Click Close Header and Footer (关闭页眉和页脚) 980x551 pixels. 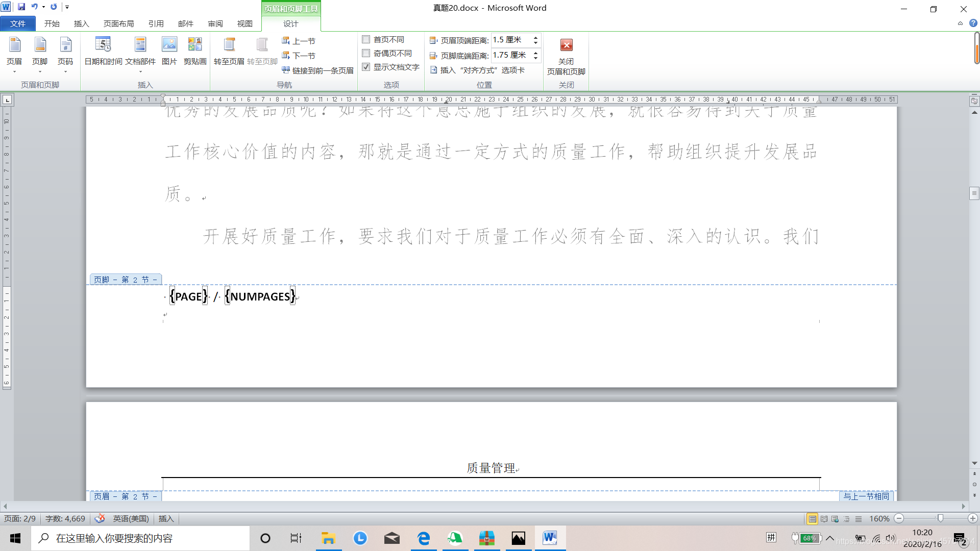566,56
